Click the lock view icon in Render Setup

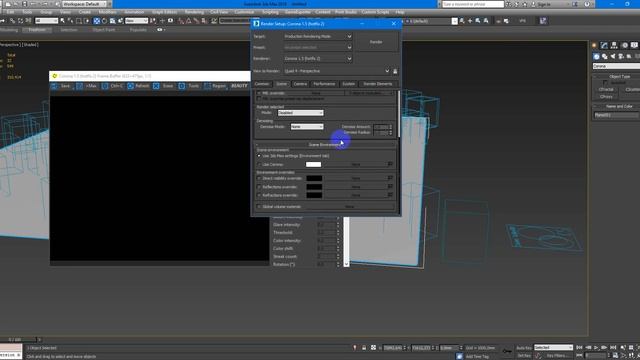[395, 71]
